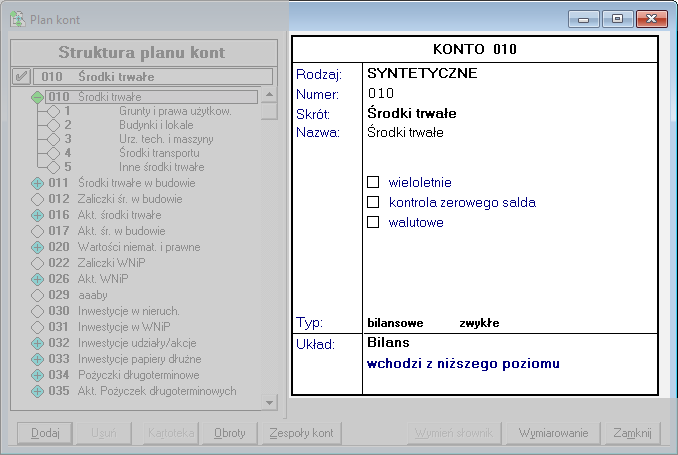Click the diamond icon of account 012
Screen dimensions: 678x455
pyautogui.click(x=38, y=199)
